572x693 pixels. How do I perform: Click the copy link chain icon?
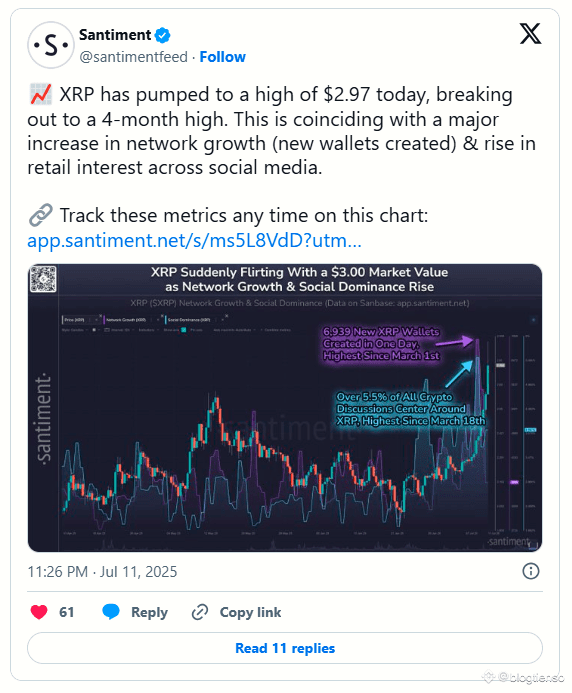(x=200, y=612)
